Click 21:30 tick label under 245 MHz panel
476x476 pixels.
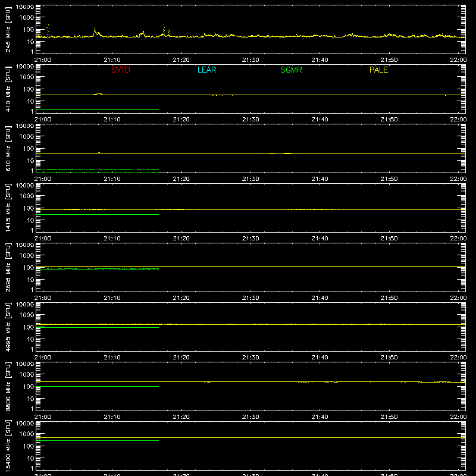[x=250, y=60]
